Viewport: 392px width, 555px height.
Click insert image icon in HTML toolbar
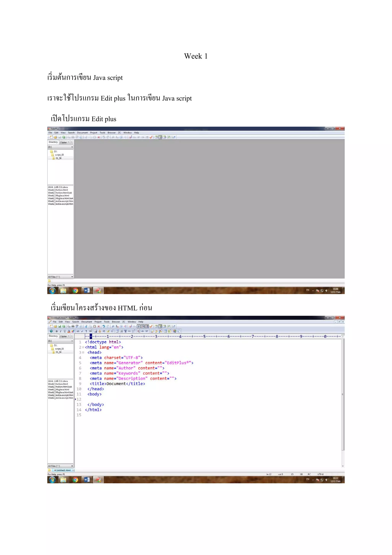[x=96, y=331]
